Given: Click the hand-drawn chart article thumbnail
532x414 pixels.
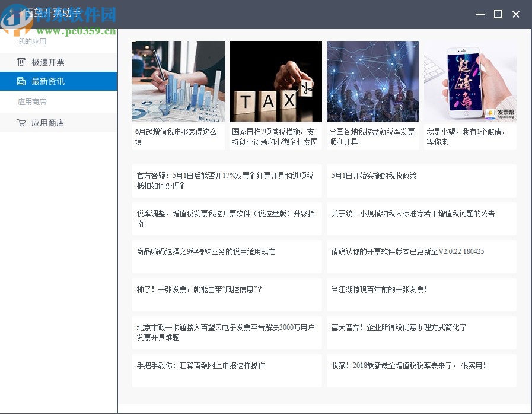Looking at the screenshot, I should click(x=178, y=81).
